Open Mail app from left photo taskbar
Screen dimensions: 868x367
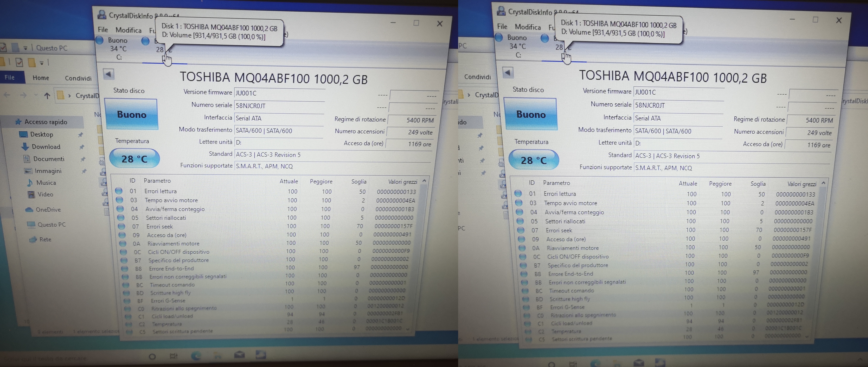[x=239, y=354]
